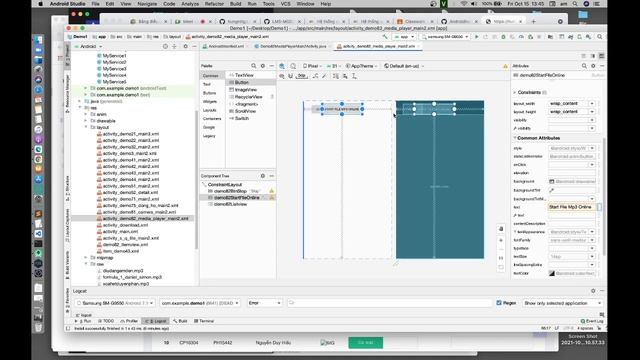Open Show only selected application dropdown
The width and height of the screenshot is (640, 360).
[x=562, y=303]
